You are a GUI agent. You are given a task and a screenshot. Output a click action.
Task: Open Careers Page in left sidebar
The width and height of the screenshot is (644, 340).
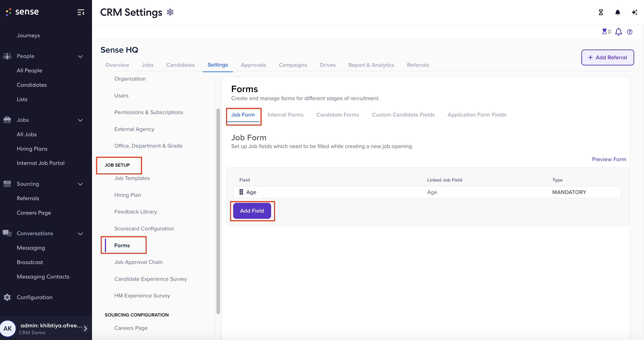[34, 213]
